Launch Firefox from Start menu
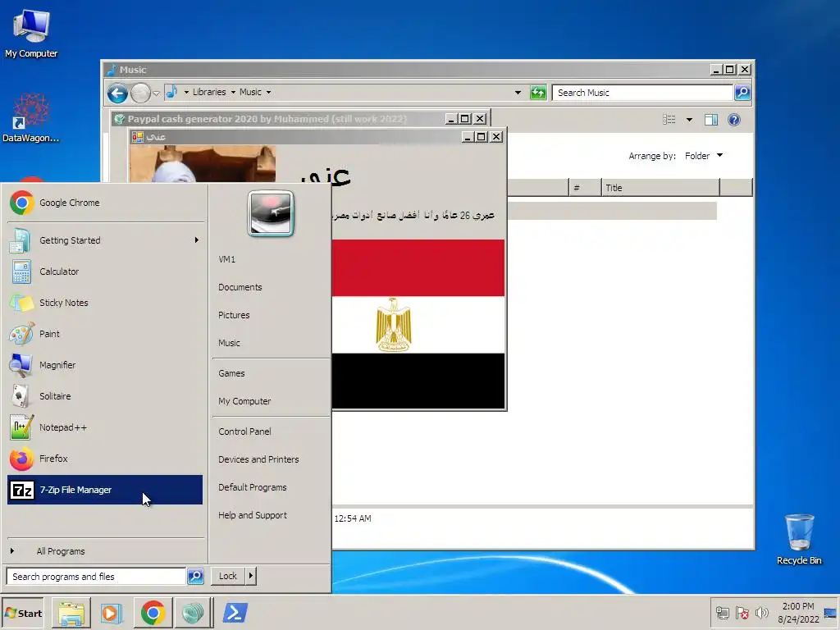This screenshot has width=840, height=630. [x=105, y=459]
